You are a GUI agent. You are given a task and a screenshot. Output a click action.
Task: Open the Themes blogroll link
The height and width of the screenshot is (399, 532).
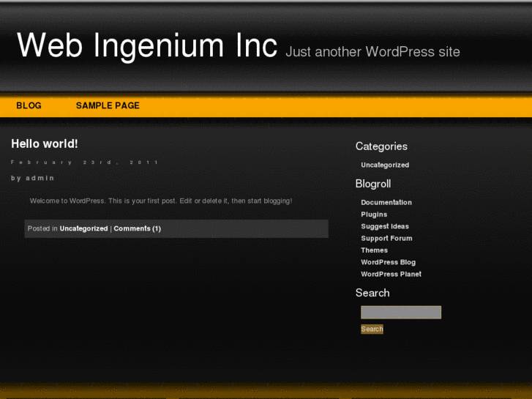point(374,250)
